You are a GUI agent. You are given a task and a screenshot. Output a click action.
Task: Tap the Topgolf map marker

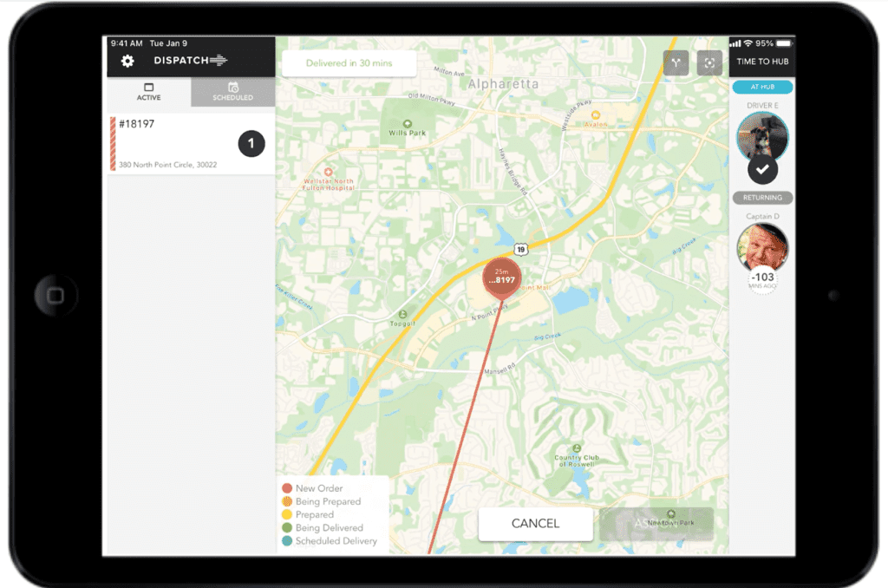402,314
